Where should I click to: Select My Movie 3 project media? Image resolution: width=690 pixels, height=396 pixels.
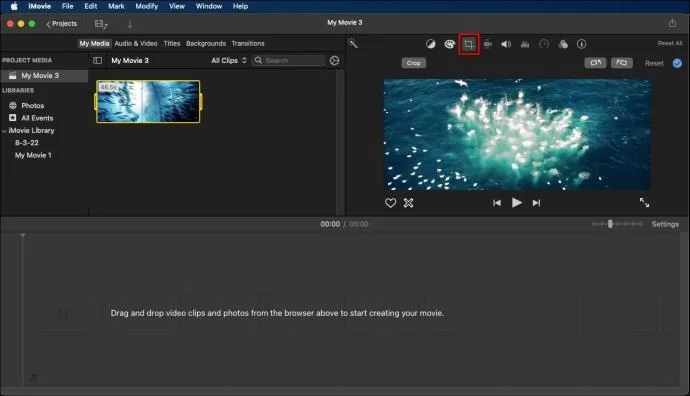pos(44,76)
